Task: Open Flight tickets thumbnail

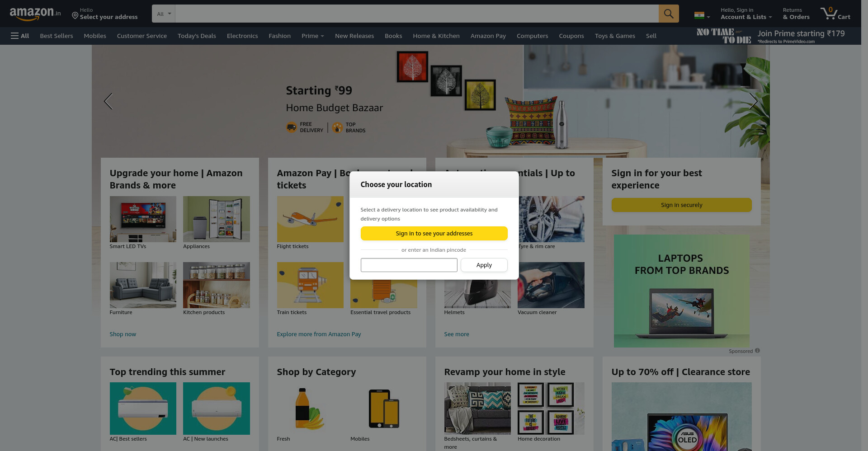Action: click(310, 219)
